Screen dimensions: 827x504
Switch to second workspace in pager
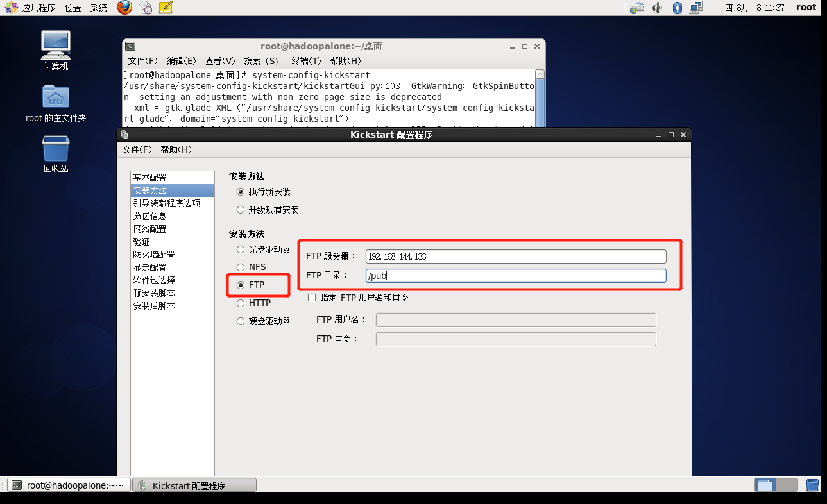787,485
